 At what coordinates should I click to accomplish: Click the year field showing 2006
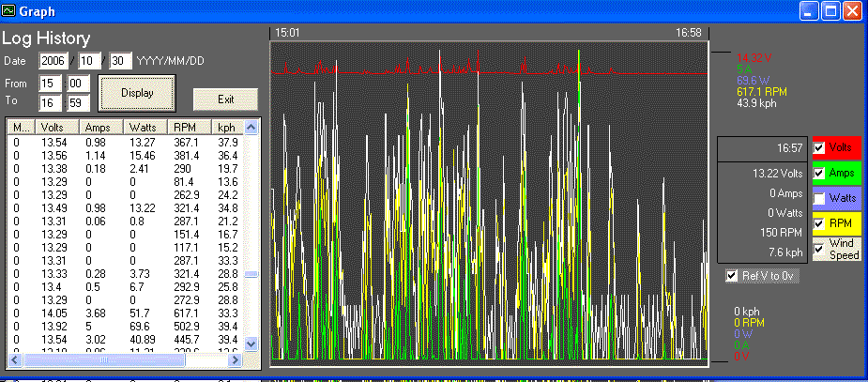(53, 61)
